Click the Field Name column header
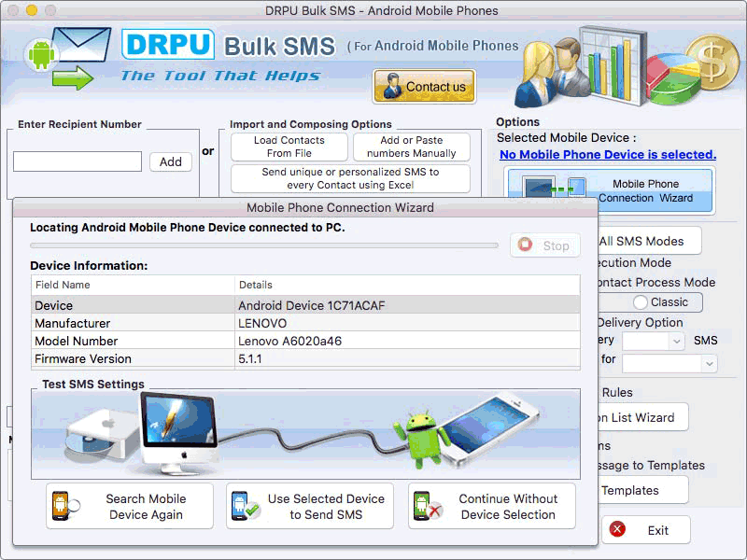The width and height of the screenshot is (747, 560). [x=133, y=285]
